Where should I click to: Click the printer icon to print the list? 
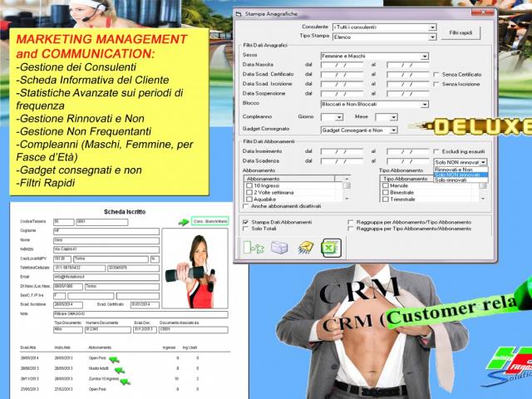click(279, 248)
